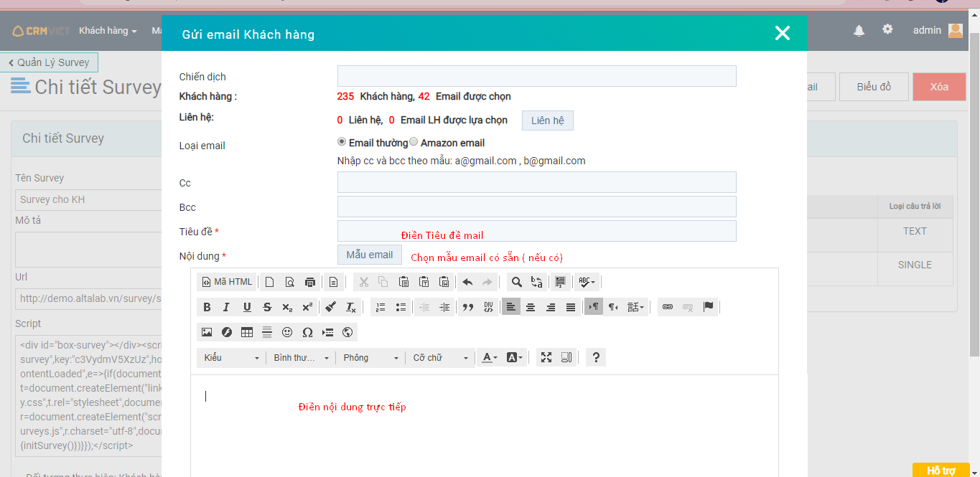Click the Mẫu email button
The width and height of the screenshot is (980, 477).
[370, 255]
